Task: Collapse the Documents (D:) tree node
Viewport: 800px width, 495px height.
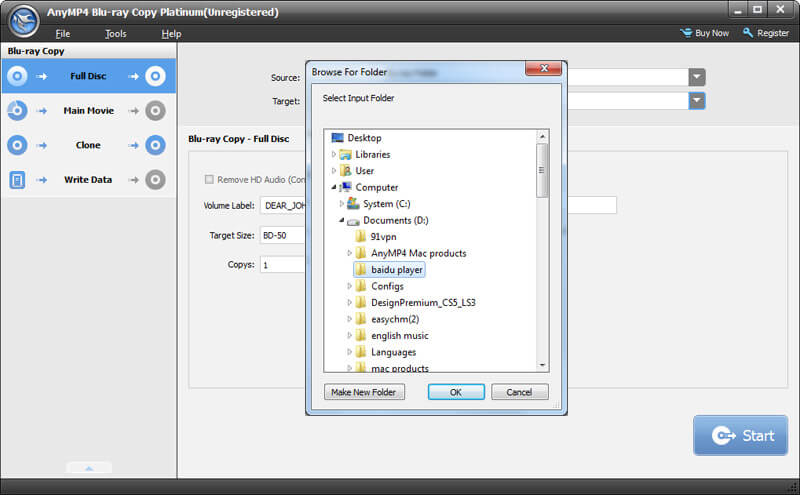Action: point(342,220)
